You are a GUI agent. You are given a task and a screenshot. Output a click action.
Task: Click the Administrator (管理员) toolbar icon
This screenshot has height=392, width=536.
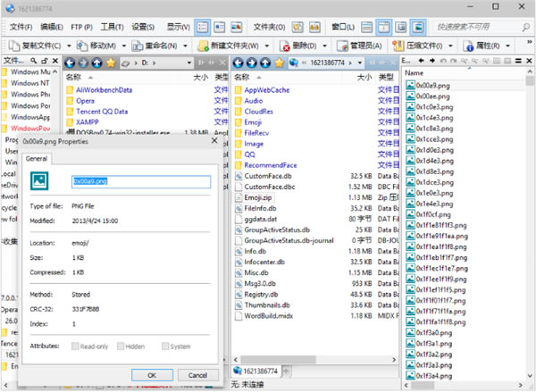[x=340, y=45]
